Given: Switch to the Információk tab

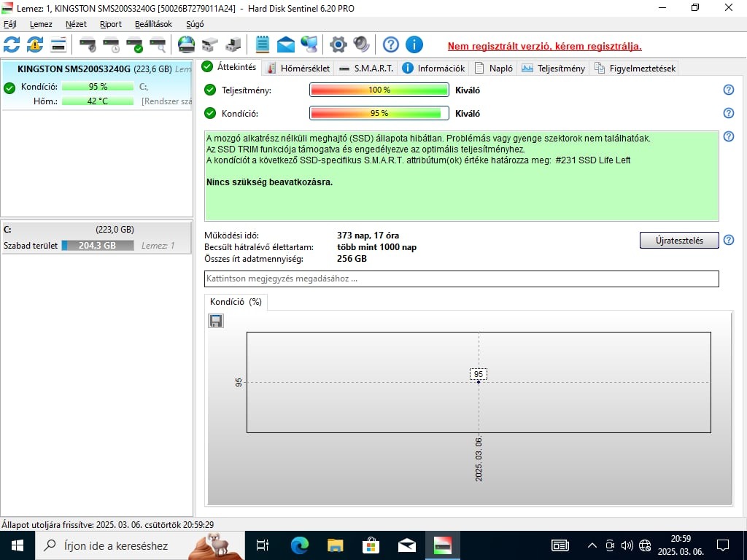Looking at the screenshot, I should [x=433, y=68].
